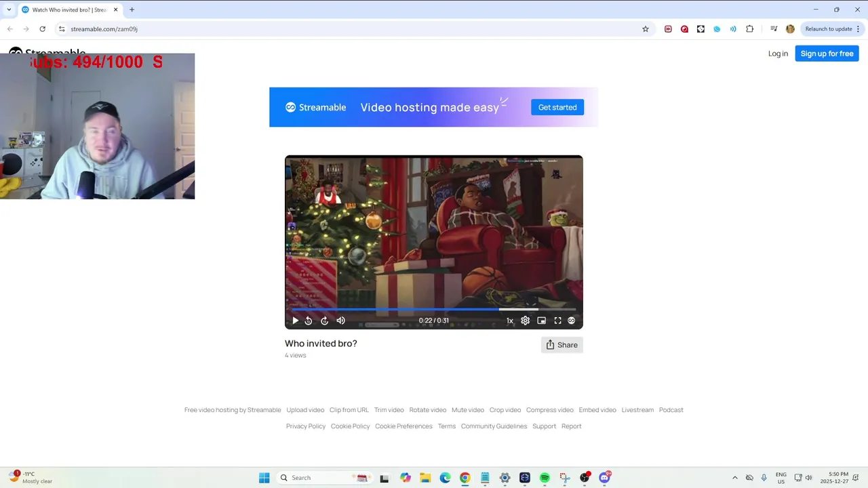Bookmark this page with star
Viewport: 868px width, 488px height.
click(646, 29)
